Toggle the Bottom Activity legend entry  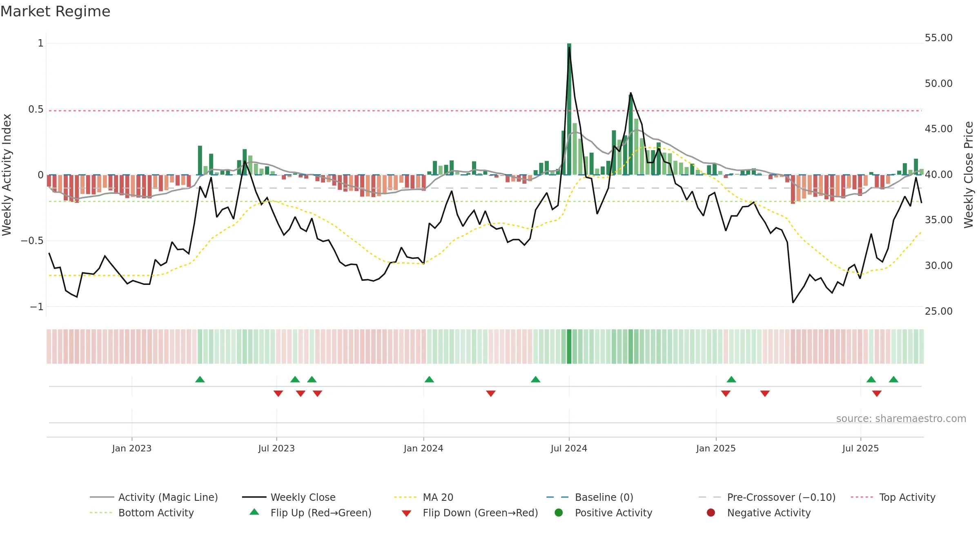[142, 513]
